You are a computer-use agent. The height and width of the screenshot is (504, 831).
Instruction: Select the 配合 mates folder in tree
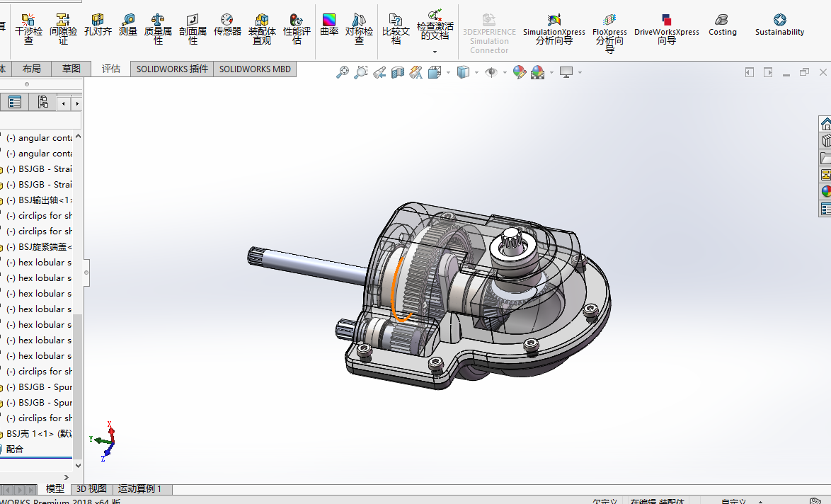[14, 449]
